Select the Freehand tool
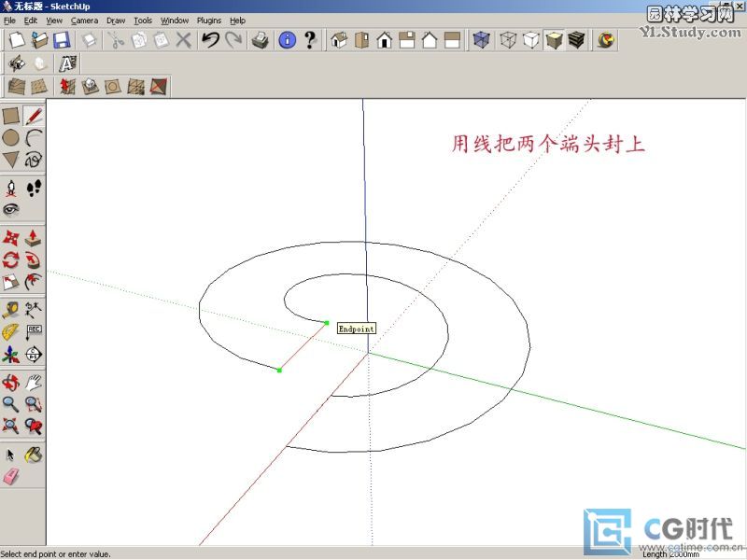 pyautogui.click(x=34, y=160)
